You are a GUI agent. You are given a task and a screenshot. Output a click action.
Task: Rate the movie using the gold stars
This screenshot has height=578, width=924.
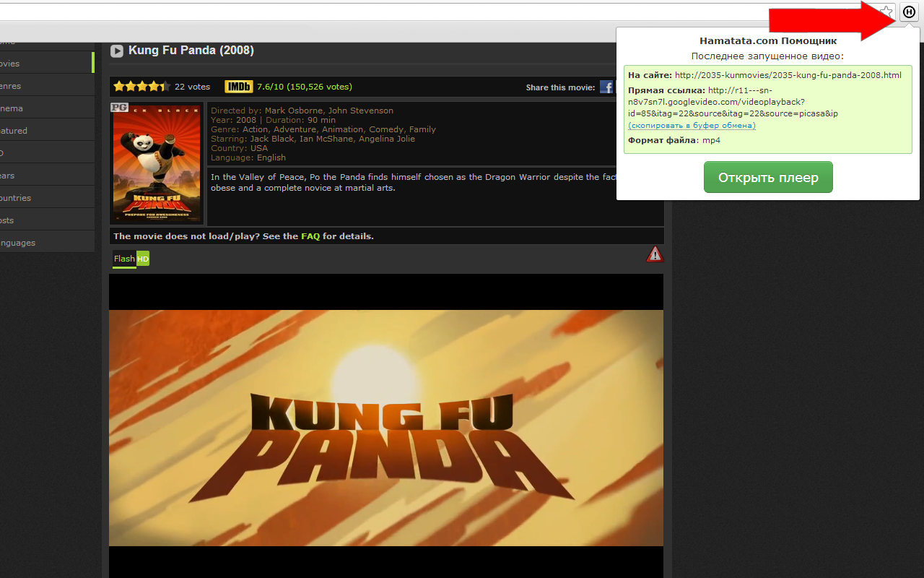pyautogui.click(x=141, y=87)
